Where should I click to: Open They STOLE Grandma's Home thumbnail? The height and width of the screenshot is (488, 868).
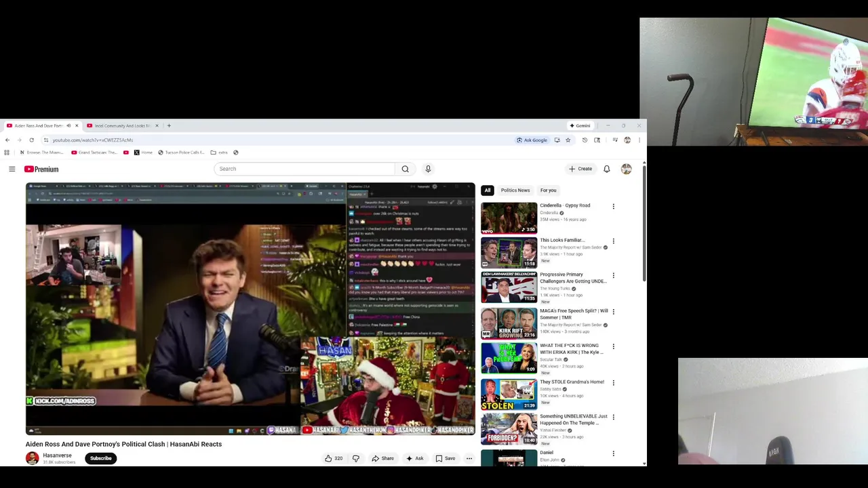(x=509, y=394)
